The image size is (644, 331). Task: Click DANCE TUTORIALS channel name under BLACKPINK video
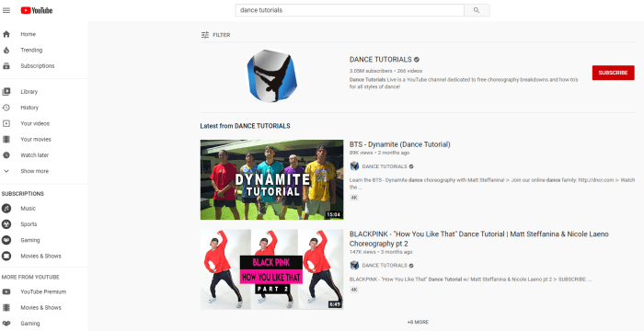[x=385, y=266]
